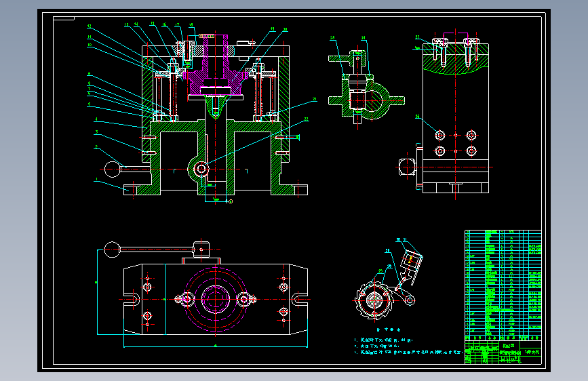Select part balloon number 3
Viewport: 588px width, 381px height.
click(97, 132)
